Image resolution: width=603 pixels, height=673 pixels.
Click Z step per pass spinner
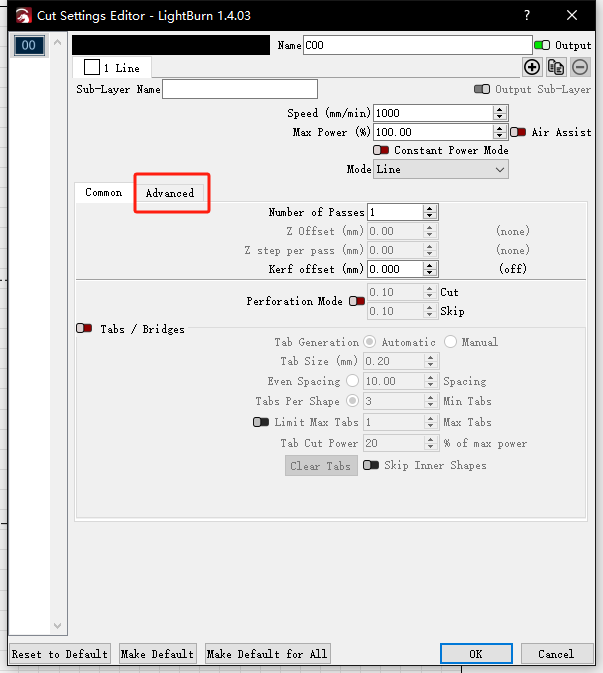tap(430, 250)
